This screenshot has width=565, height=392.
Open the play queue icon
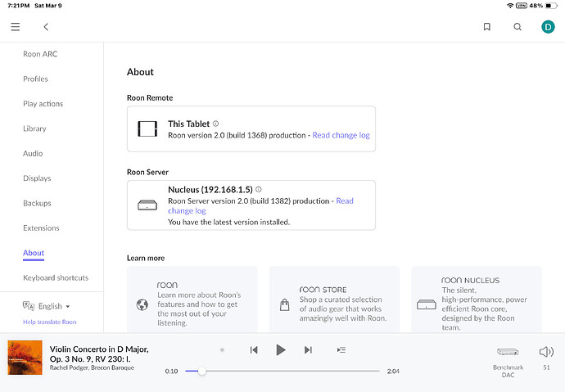coord(341,350)
